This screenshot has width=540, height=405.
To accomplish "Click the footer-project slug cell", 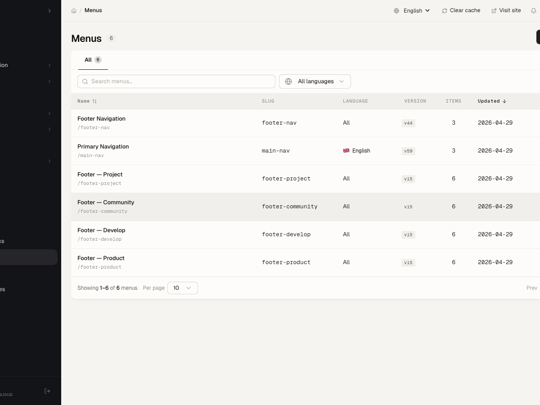I will 286,179.
